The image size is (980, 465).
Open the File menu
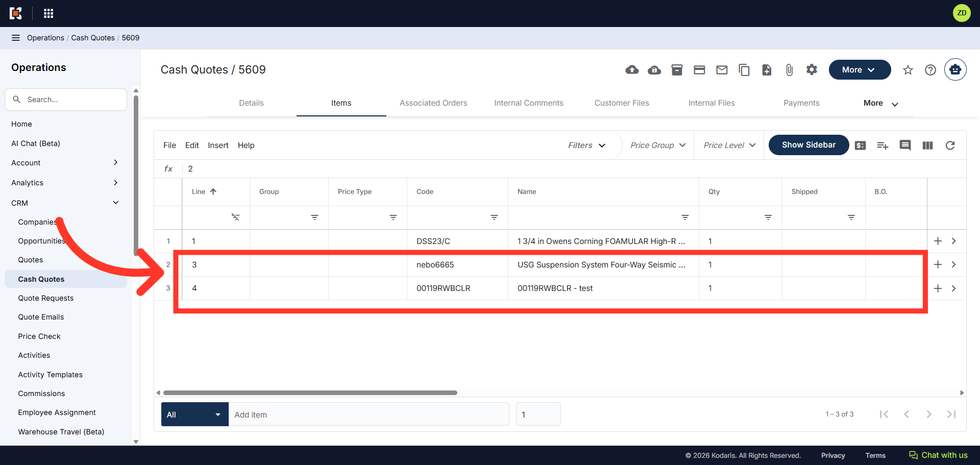pyautogui.click(x=169, y=145)
